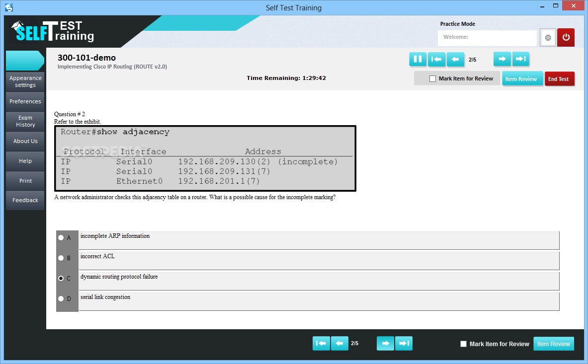Image resolution: width=588 pixels, height=364 pixels.
Task: Jump to first question using bottom navigation
Action: pyautogui.click(x=321, y=344)
